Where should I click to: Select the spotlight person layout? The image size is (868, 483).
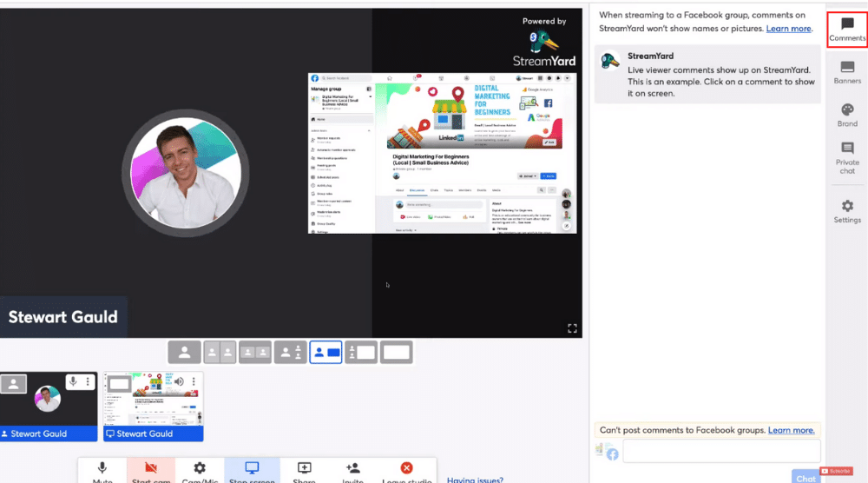[291, 353]
